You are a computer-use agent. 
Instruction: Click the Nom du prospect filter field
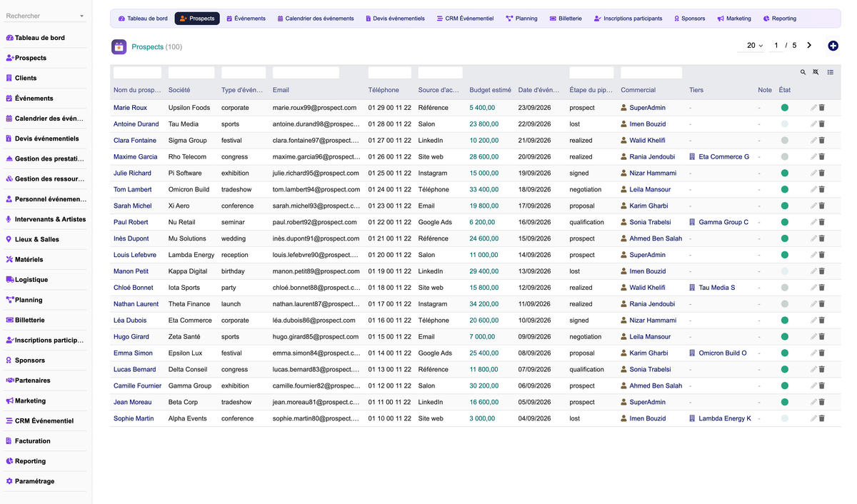point(137,73)
